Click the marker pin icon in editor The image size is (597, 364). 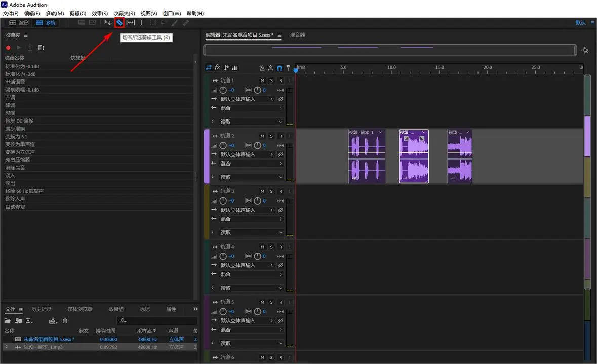click(x=288, y=68)
